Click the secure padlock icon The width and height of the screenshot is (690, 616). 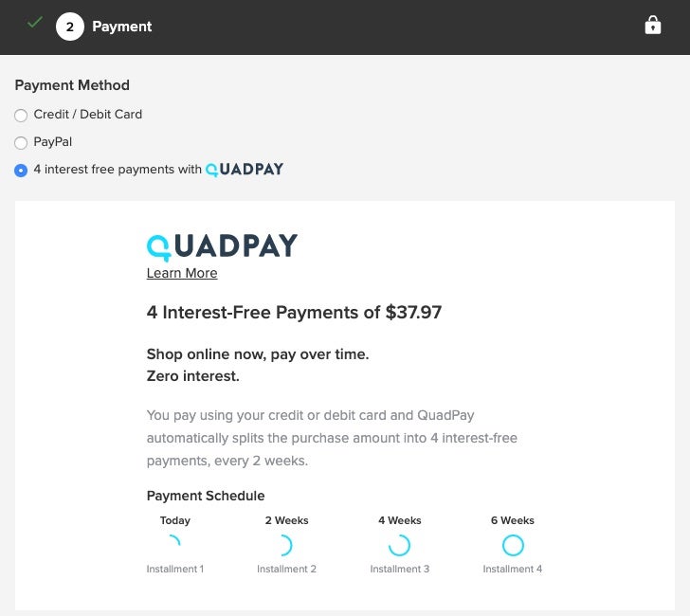652,26
